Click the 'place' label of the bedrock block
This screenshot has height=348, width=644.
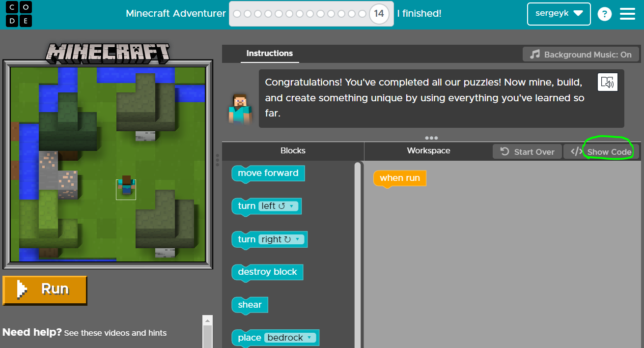250,338
